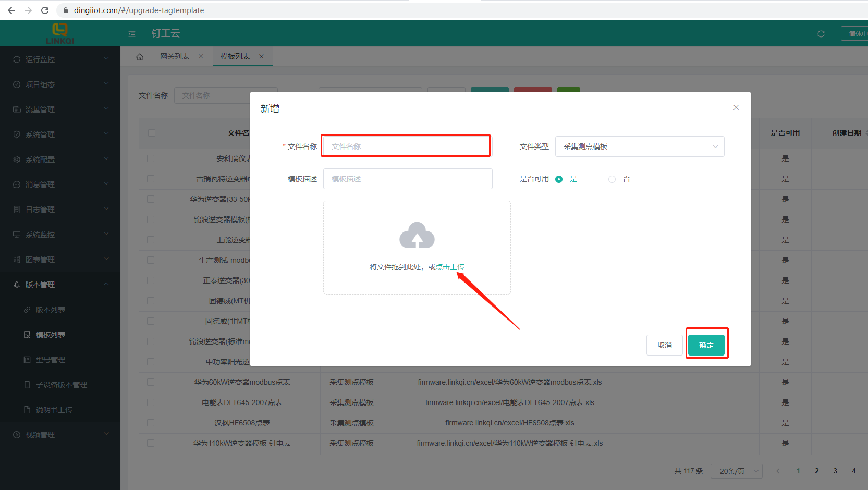Select the 是 radio button
Viewport: 868px width, 490px height.
point(559,179)
